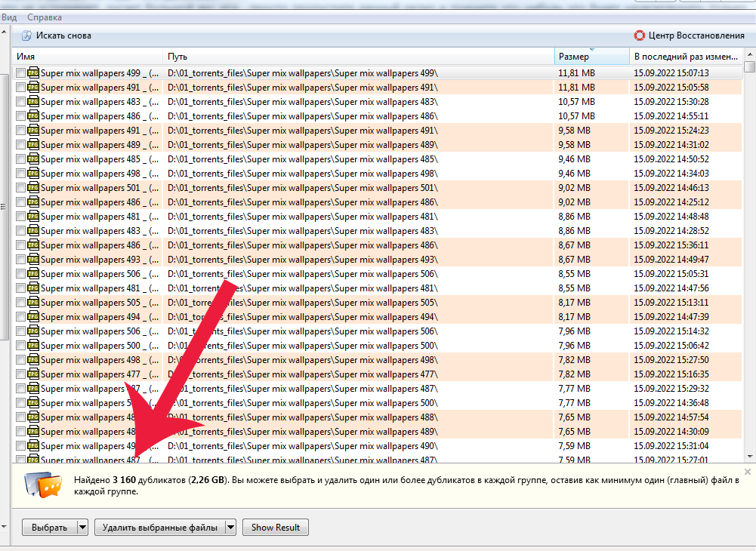
Task: Close the duplicates found info panel
Action: (747, 472)
